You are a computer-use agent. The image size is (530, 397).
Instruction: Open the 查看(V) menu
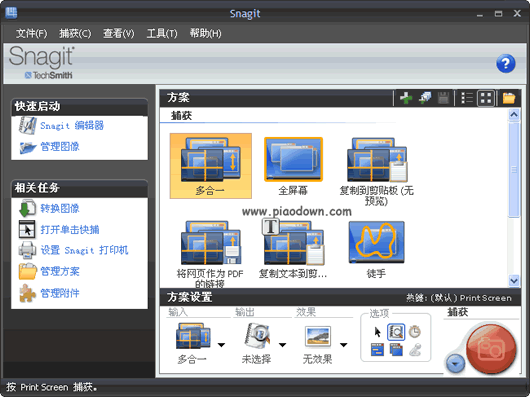119,33
